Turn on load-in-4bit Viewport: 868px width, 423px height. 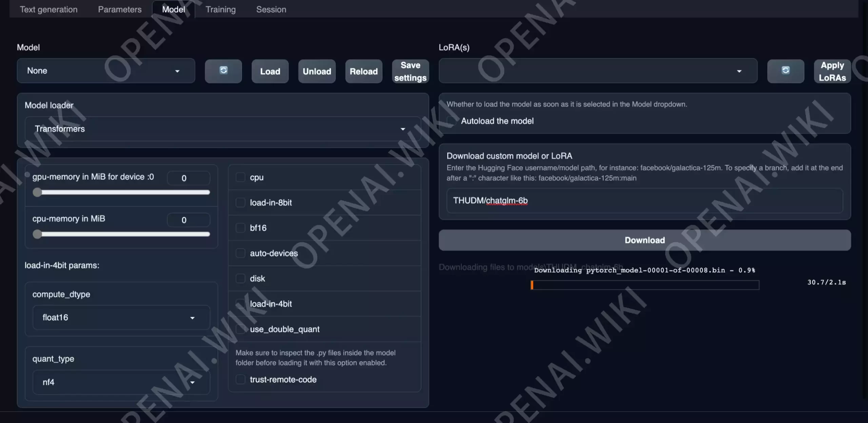click(240, 304)
